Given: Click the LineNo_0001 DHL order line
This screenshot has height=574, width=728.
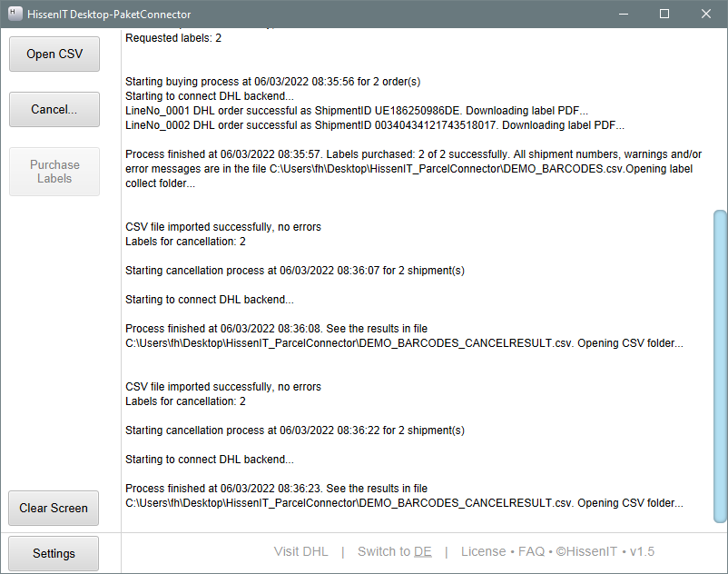Looking at the screenshot, I should [x=357, y=111].
